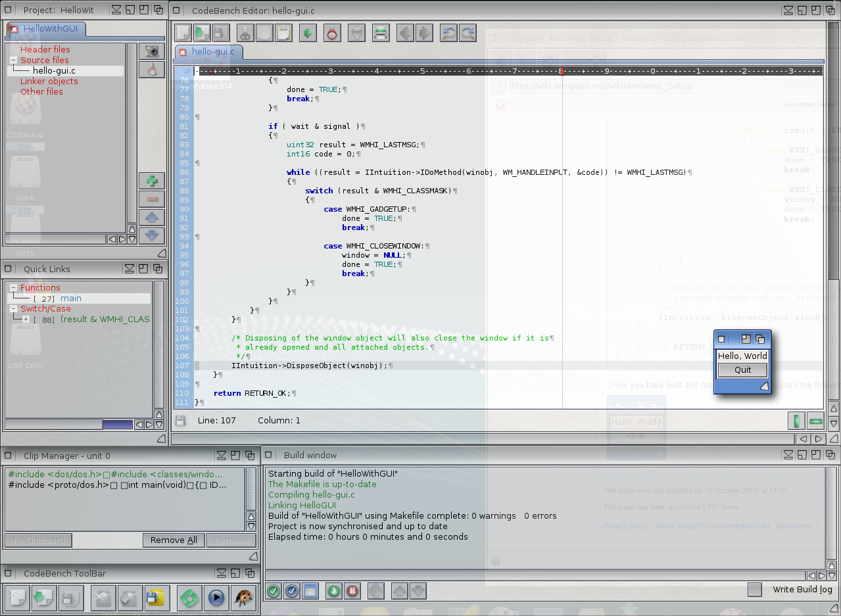Click the printer icon in editor toolbar
Viewport: 841px width, 616px height.
point(380,32)
